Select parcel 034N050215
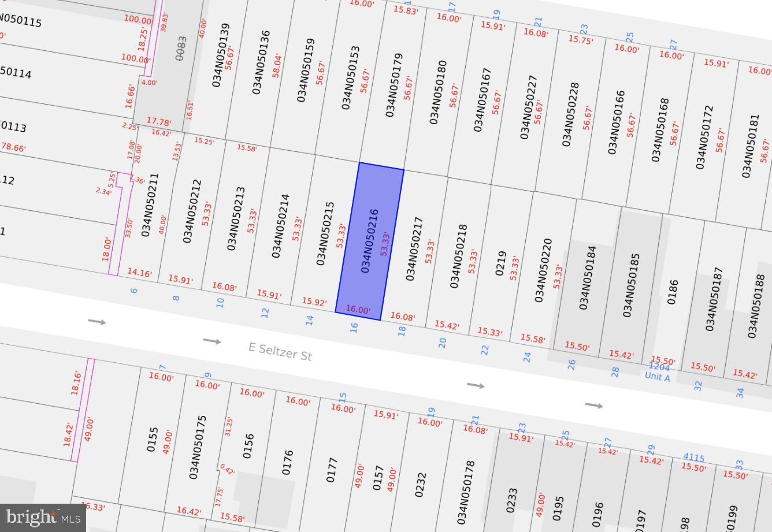 coord(326,233)
